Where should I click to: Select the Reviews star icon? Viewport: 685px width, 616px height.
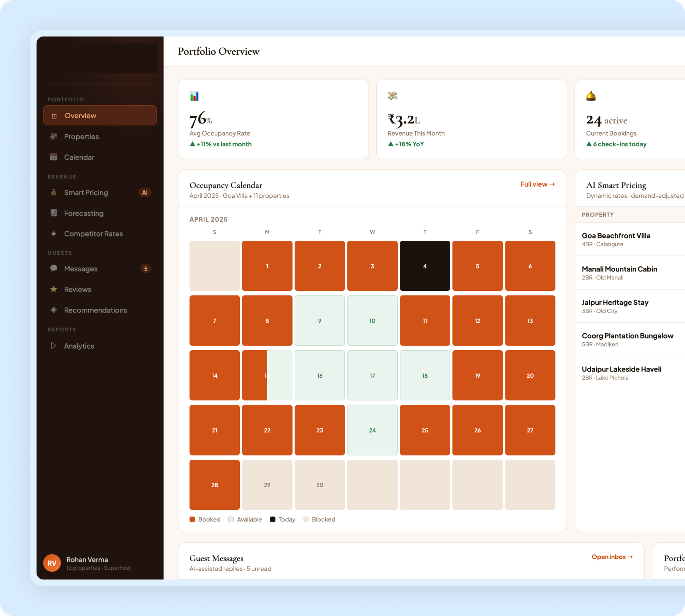click(x=54, y=289)
